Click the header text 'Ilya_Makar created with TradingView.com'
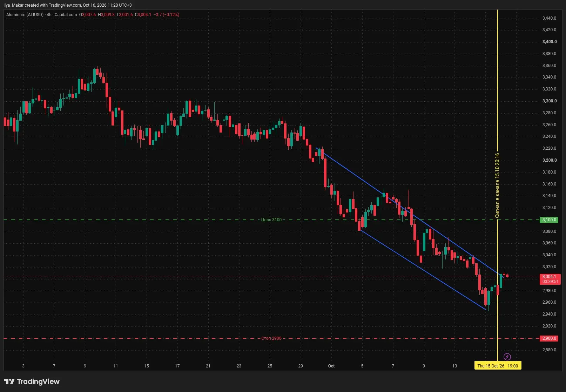 [x=42, y=5]
